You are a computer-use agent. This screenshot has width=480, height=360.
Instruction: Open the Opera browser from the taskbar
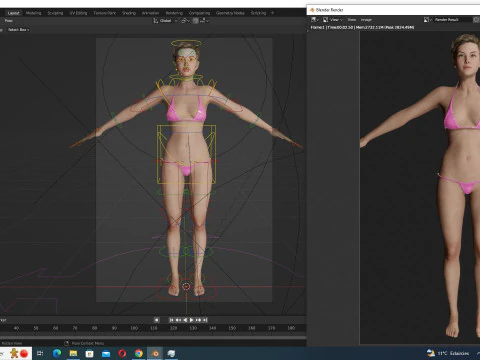pyautogui.click(x=122, y=353)
